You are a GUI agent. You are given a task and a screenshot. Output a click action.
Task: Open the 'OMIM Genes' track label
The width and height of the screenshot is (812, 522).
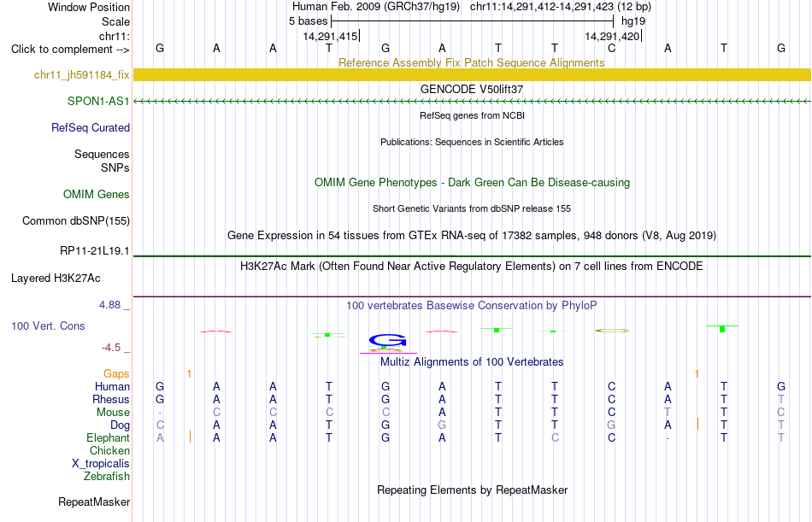(x=97, y=194)
